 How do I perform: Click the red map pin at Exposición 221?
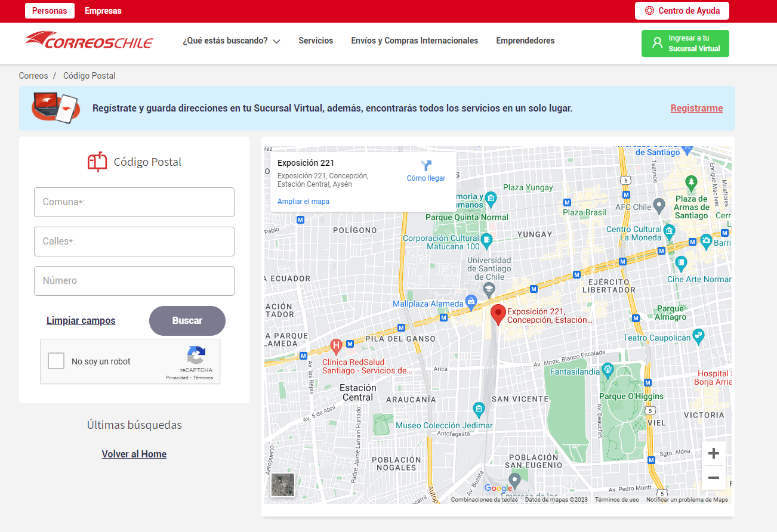pos(498,315)
